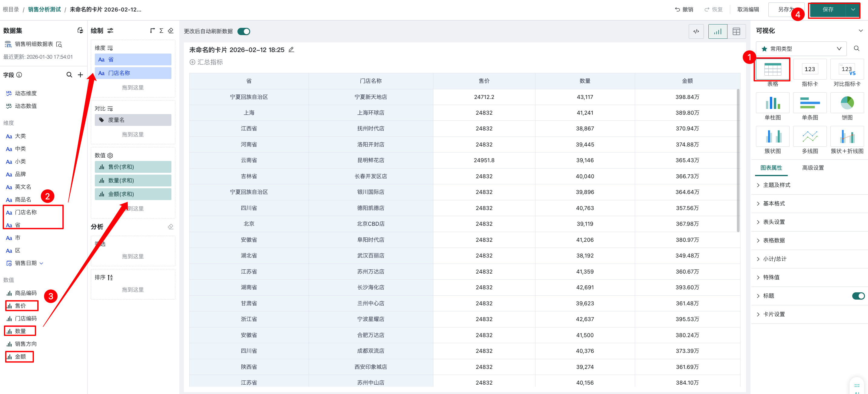868x394 pixels.
Task: Select the 图表属性 tab
Action: click(x=771, y=168)
